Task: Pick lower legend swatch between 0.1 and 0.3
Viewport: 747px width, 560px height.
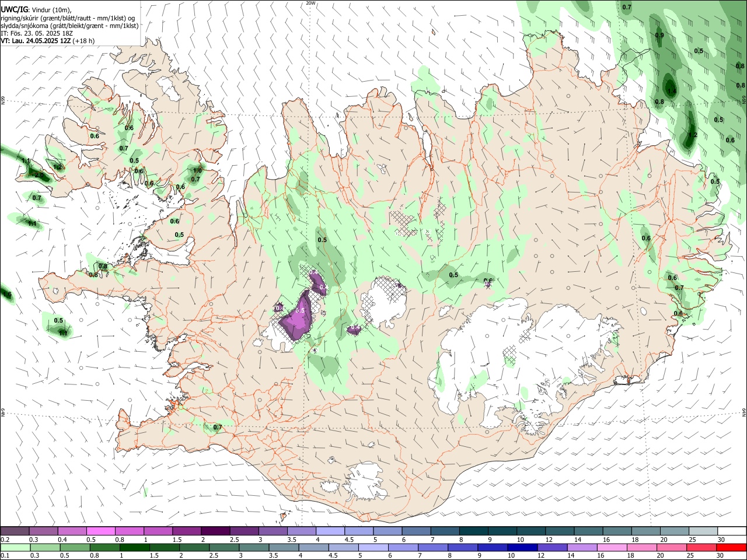Action: pyautogui.click(x=15, y=547)
